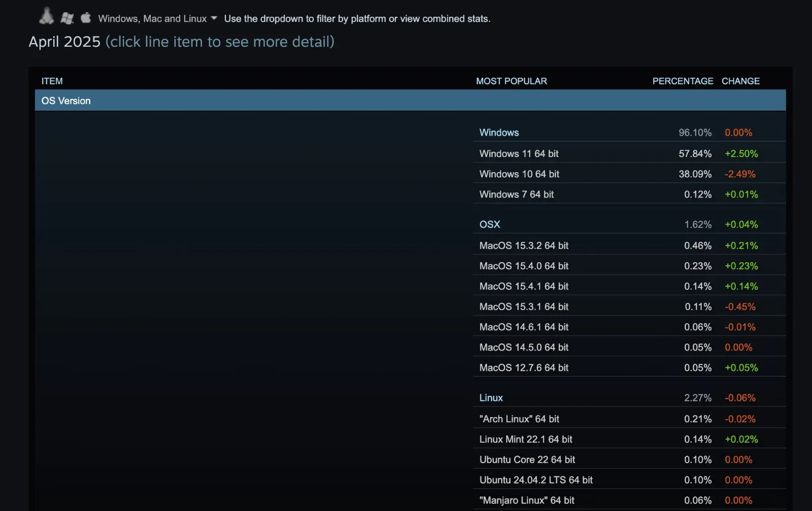Screen dimensions: 812x511
Task: Click the MOST POPULAR column header
Action: pos(512,81)
